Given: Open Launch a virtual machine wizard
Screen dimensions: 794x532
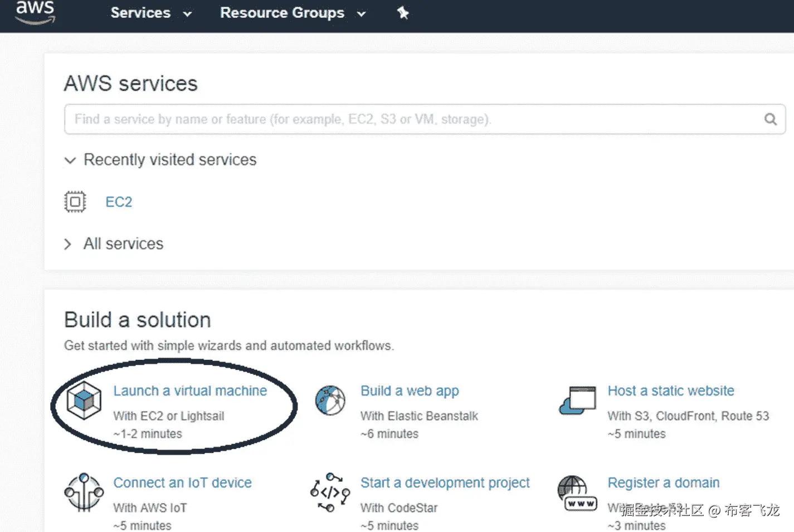Looking at the screenshot, I should [190, 391].
